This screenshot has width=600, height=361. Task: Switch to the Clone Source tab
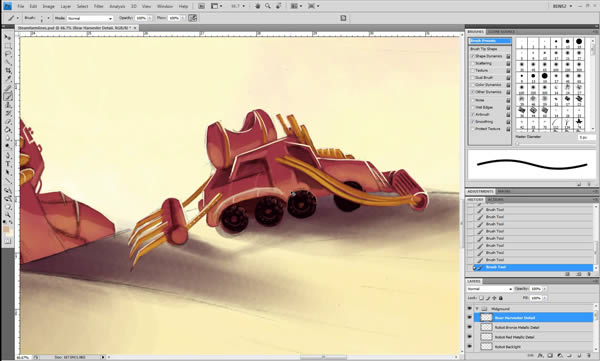(x=501, y=32)
